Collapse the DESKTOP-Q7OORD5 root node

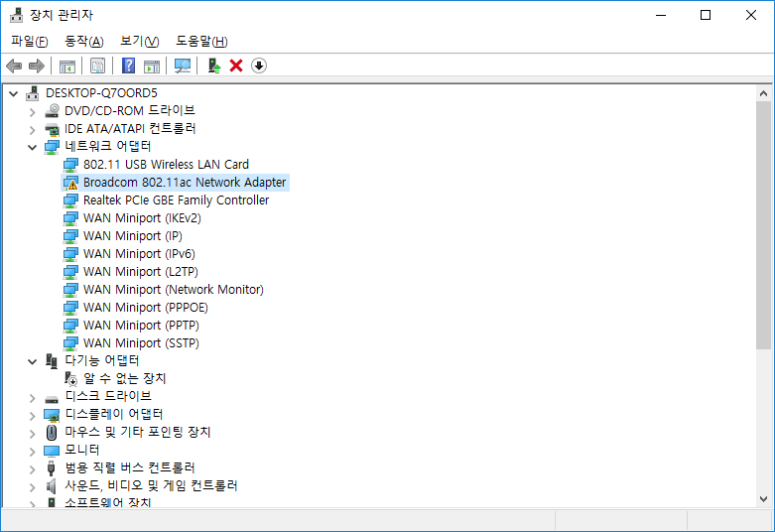14,93
